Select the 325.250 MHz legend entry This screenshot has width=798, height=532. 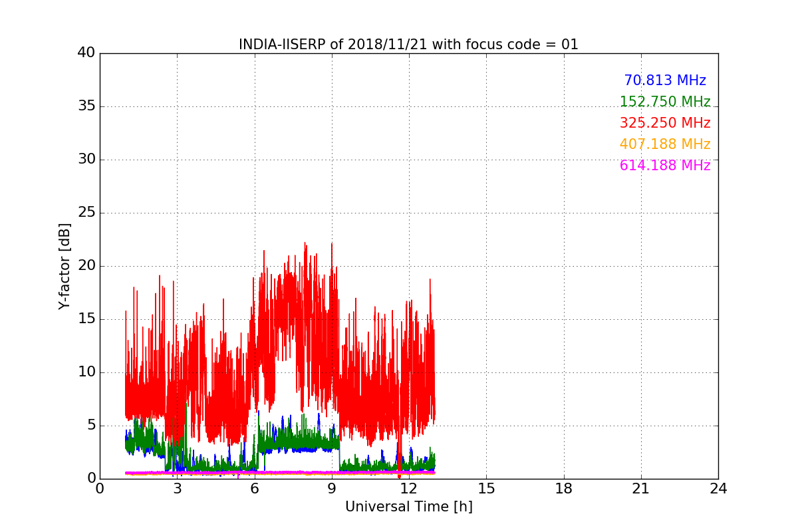665,123
